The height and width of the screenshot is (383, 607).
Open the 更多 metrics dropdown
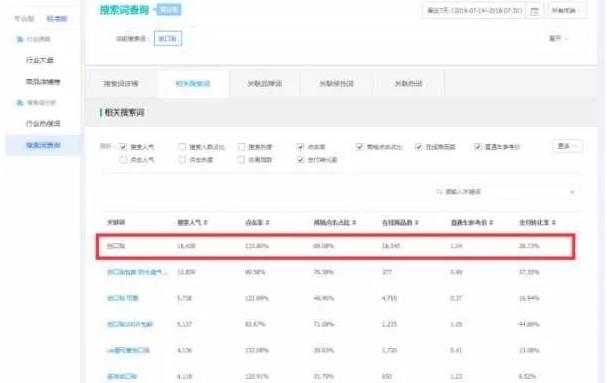pyautogui.click(x=567, y=146)
